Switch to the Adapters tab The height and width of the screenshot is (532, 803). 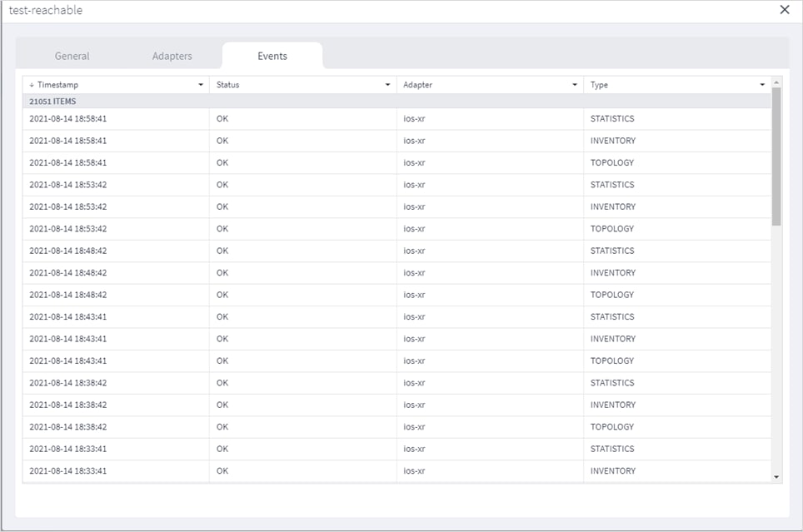tap(172, 56)
